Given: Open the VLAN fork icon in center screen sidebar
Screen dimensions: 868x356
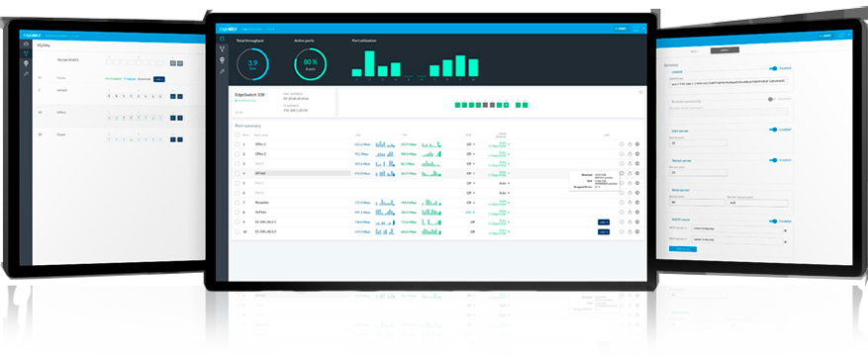Looking at the screenshot, I should [222, 49].
